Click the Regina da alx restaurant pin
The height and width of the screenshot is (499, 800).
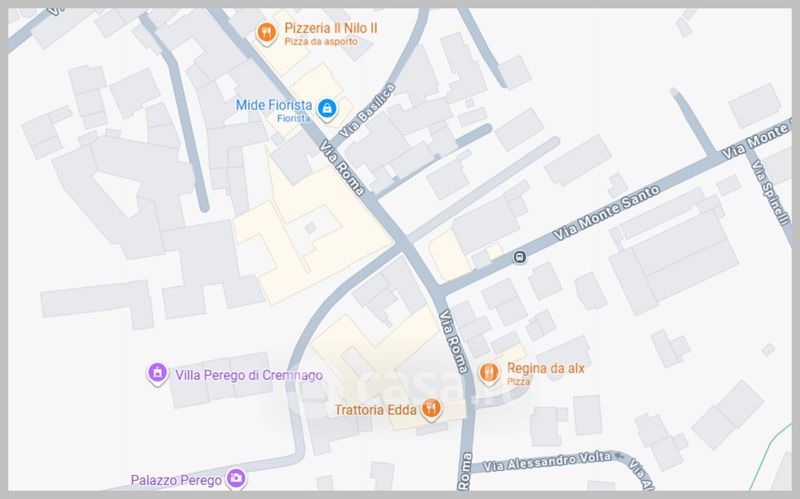coord(489,372)
